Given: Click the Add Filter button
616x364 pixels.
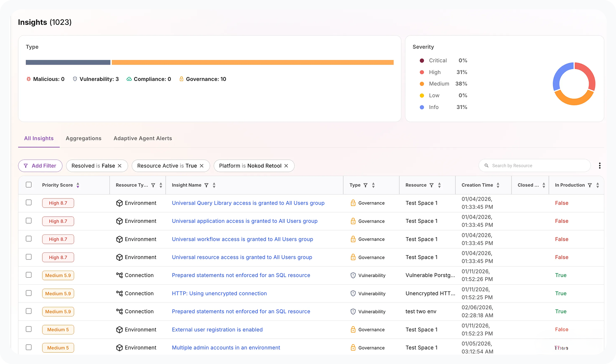Looking at the screenshot, I should [x=40, y=166].
